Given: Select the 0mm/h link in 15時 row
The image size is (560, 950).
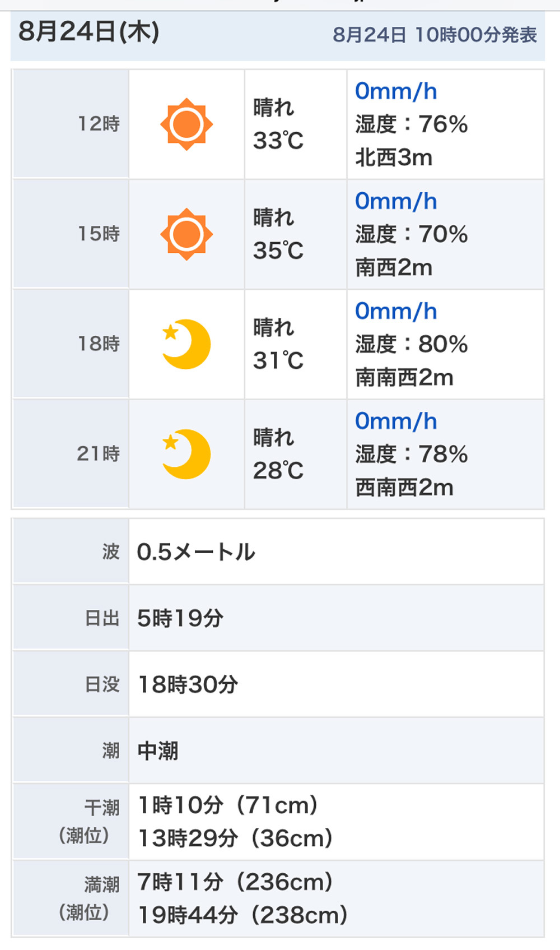Looking at the screenshot, I should [x=396, y=201].
